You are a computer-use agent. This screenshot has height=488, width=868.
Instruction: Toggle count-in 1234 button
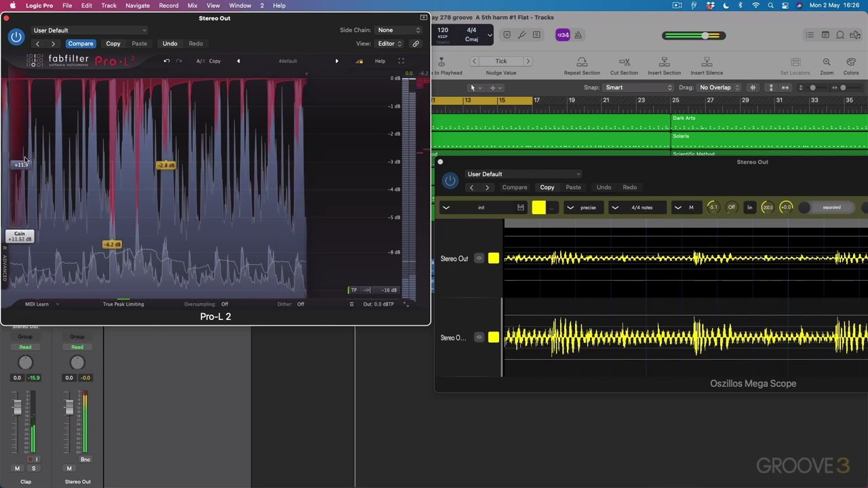(563, 35)
